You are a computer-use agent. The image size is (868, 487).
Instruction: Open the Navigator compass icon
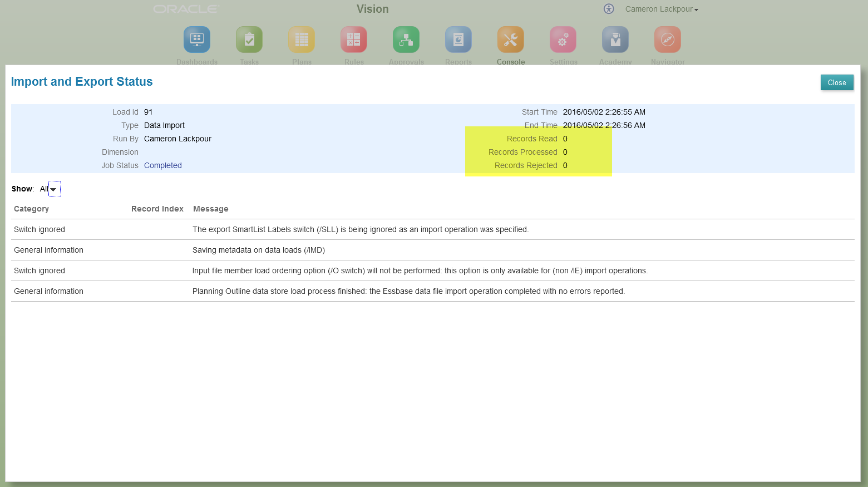click(x=668, y=40)
